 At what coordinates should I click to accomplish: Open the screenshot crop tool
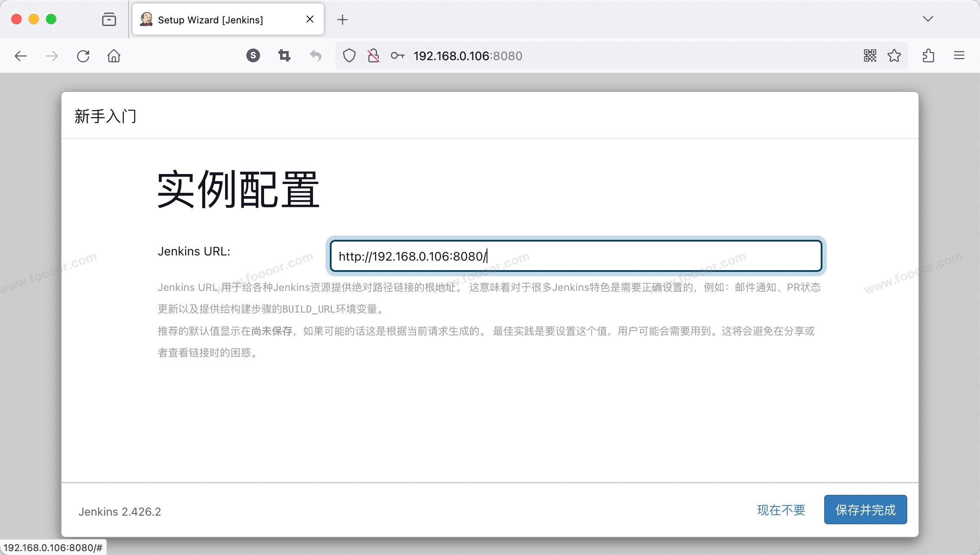(x=284, y=55)
